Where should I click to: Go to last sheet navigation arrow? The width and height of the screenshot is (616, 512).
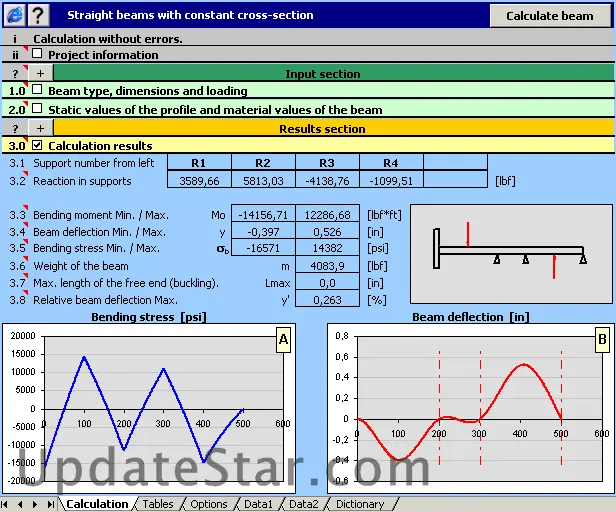(51, 504)
